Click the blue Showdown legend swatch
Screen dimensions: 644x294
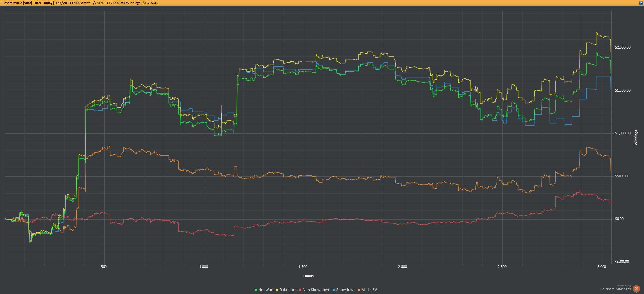tap(334, 290)
